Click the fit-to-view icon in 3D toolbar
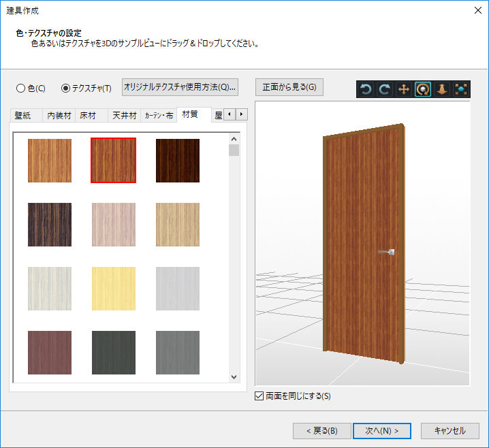 (461, 89)
